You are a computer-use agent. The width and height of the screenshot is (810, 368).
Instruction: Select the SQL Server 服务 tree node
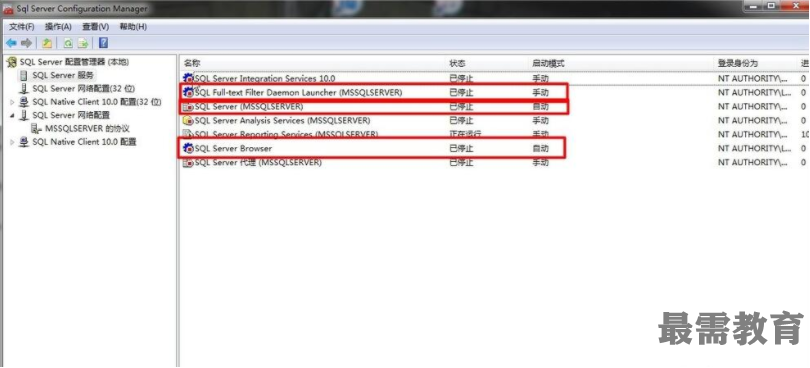pyautogui.click(x=63, y=75)
